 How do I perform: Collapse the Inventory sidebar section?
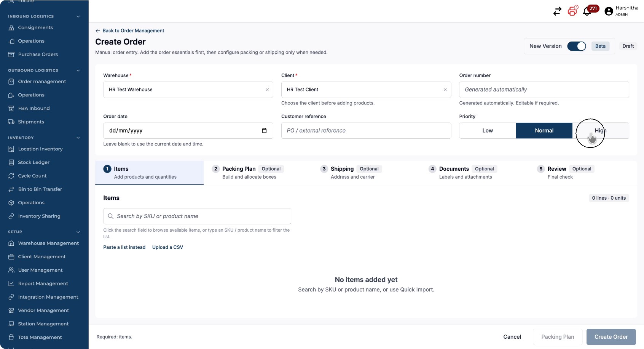coord(78,138)
